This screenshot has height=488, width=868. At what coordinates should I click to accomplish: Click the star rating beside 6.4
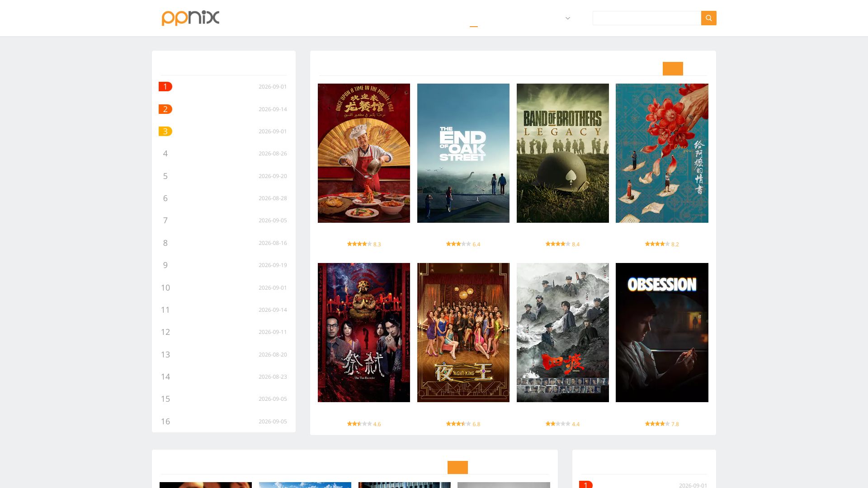[x=458, y=244]
